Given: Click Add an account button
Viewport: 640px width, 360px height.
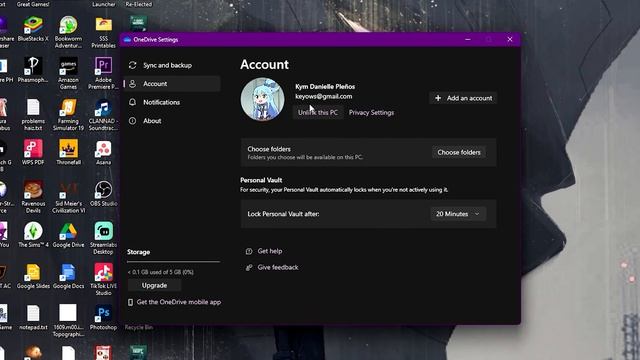Looking at the screenshot, I should (x=463, y=98).
